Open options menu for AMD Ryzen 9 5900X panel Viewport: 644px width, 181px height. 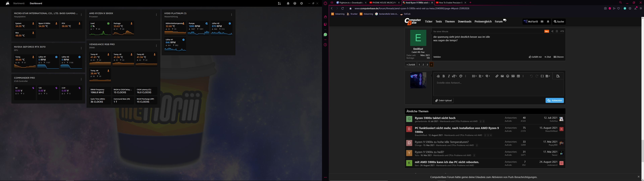(x=156, y=15)
